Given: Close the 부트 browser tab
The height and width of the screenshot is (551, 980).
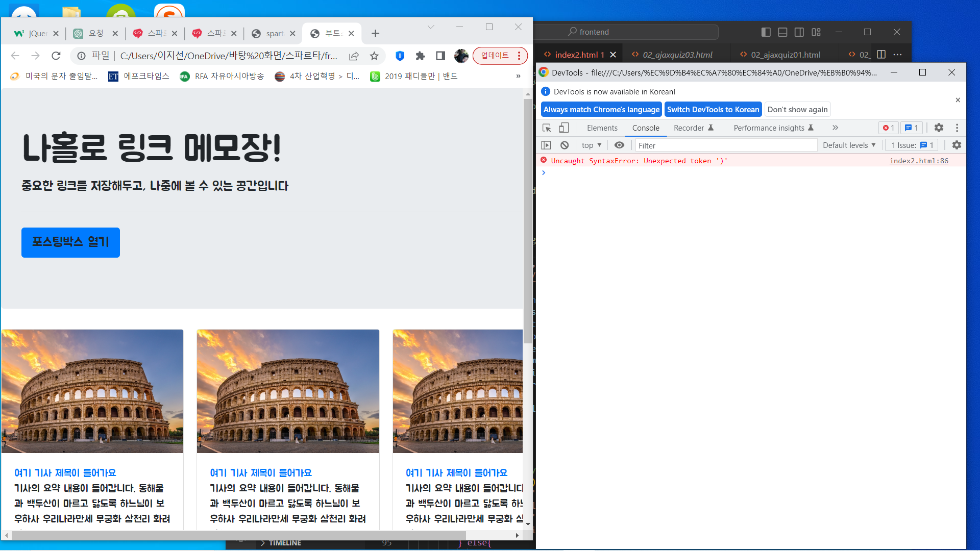Looking at the screenshot, I should [x=351, y=34].
